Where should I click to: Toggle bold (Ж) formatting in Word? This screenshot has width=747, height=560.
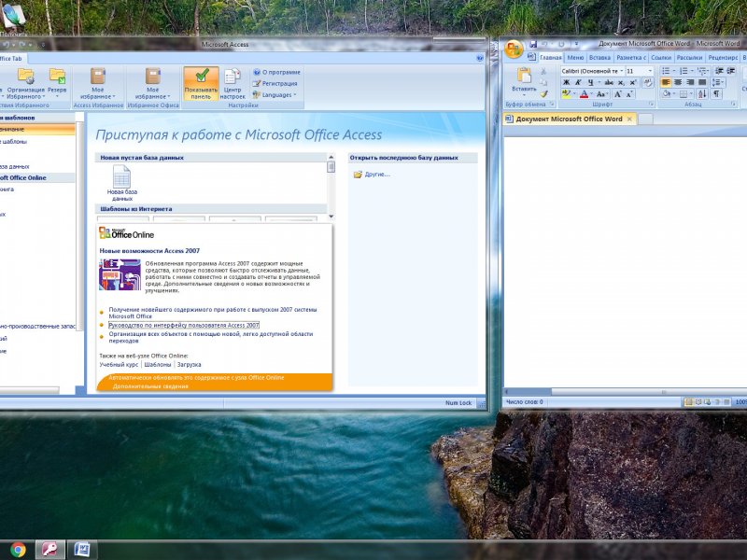(567, 82)
